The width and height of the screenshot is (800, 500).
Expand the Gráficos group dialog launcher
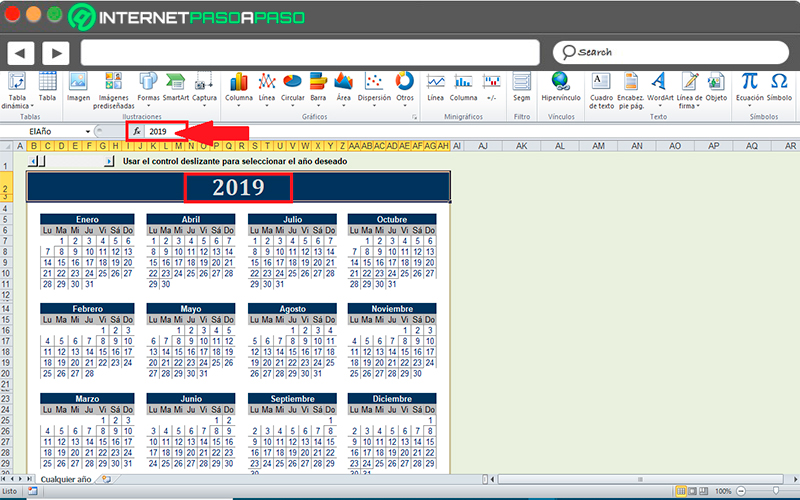[x=414, y=117]
